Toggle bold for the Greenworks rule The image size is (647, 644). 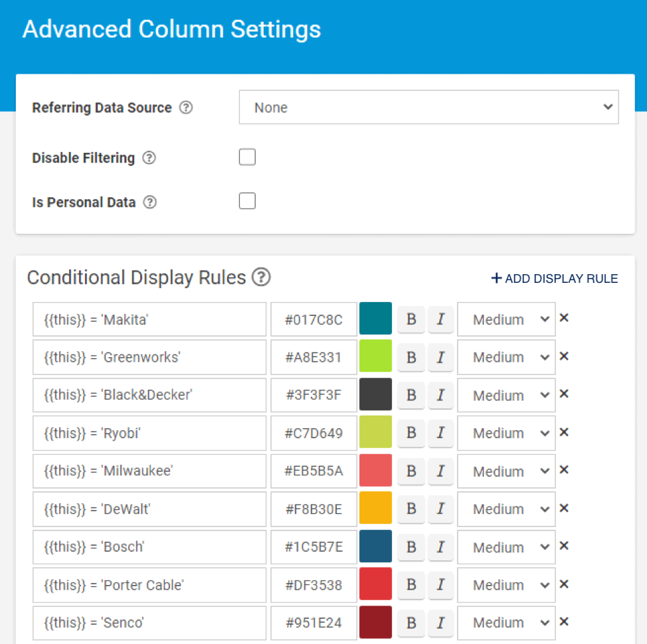point(411,357)
